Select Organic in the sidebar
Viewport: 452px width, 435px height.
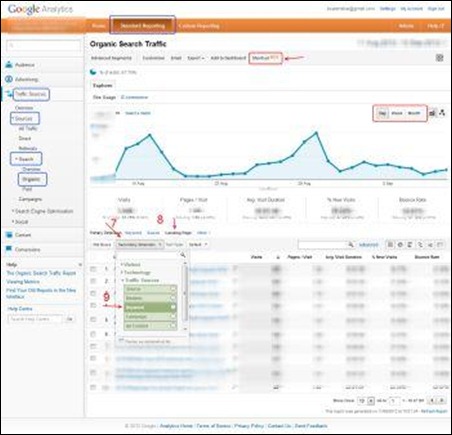tap(31, 180)
